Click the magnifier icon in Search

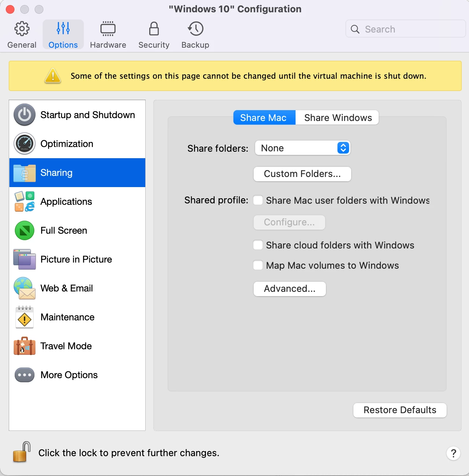[x=355, y=29]
